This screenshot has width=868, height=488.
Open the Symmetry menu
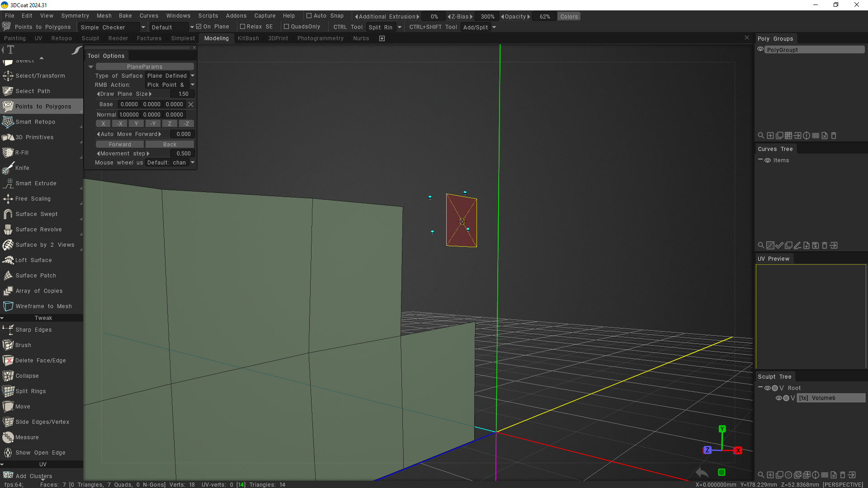tap(75, 16)
